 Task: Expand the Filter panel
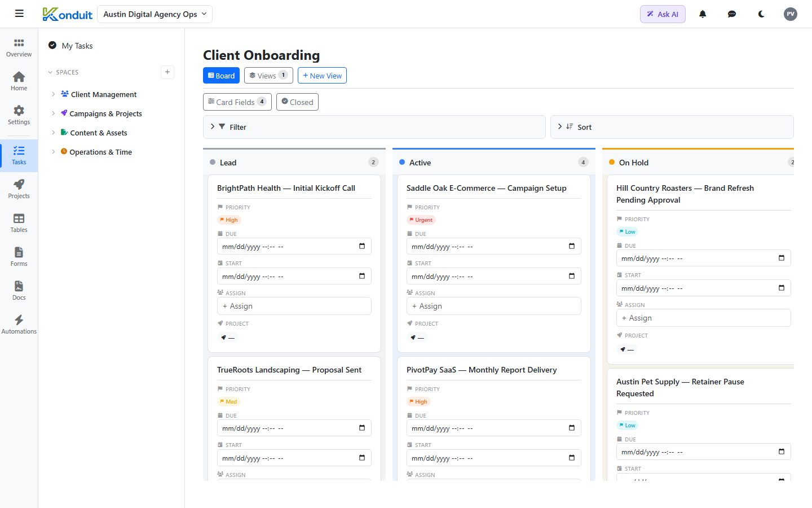(374, 127)
